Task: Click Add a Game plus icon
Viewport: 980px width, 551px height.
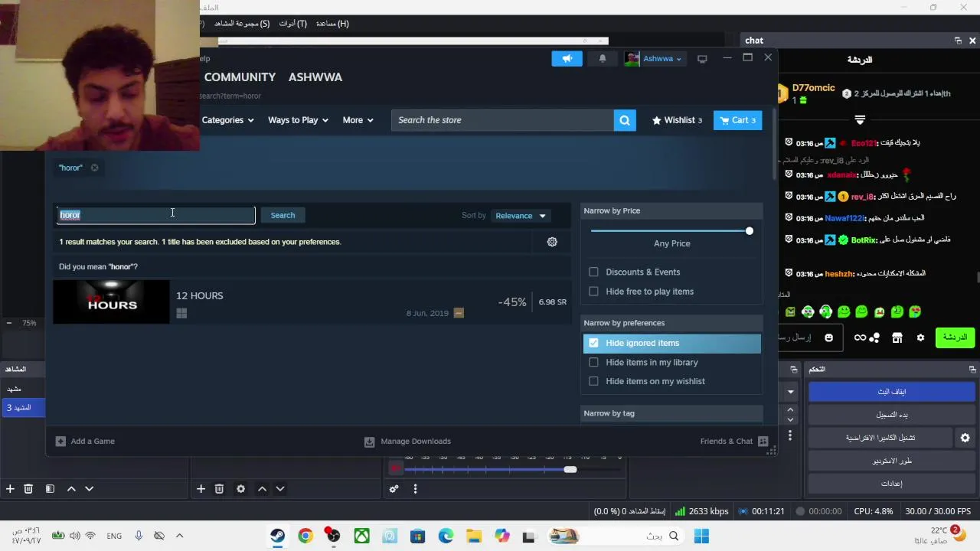Action: coord(60,441)
